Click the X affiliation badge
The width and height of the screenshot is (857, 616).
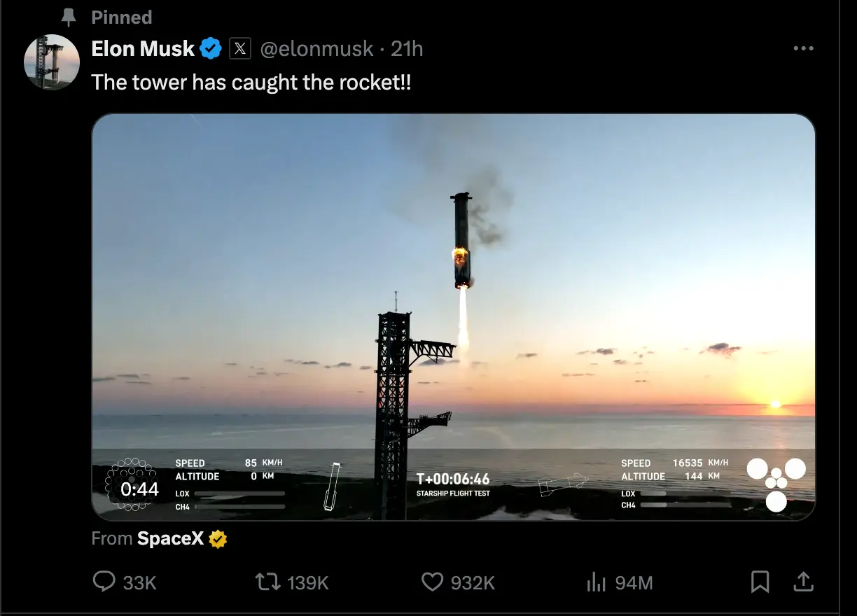coord(240,49)
